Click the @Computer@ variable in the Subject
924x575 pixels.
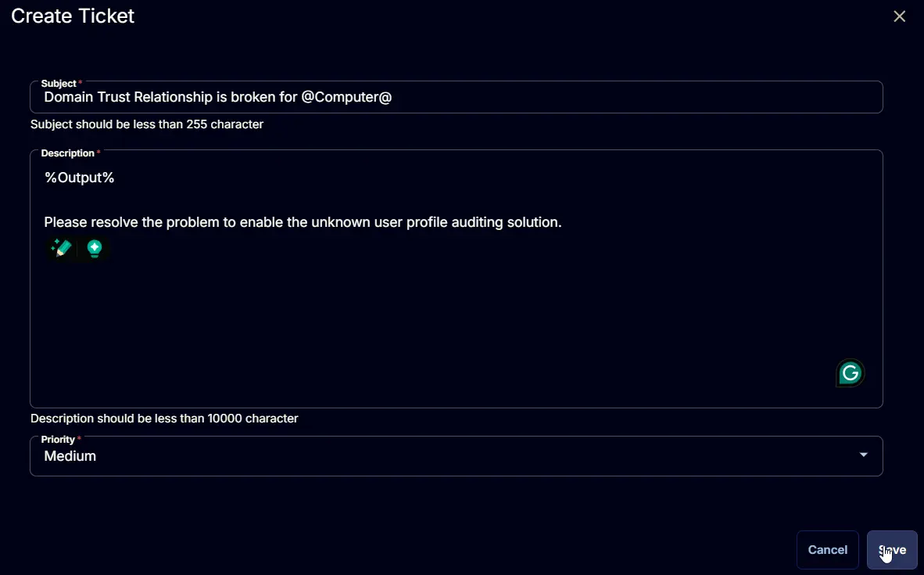tap(346, 97)
